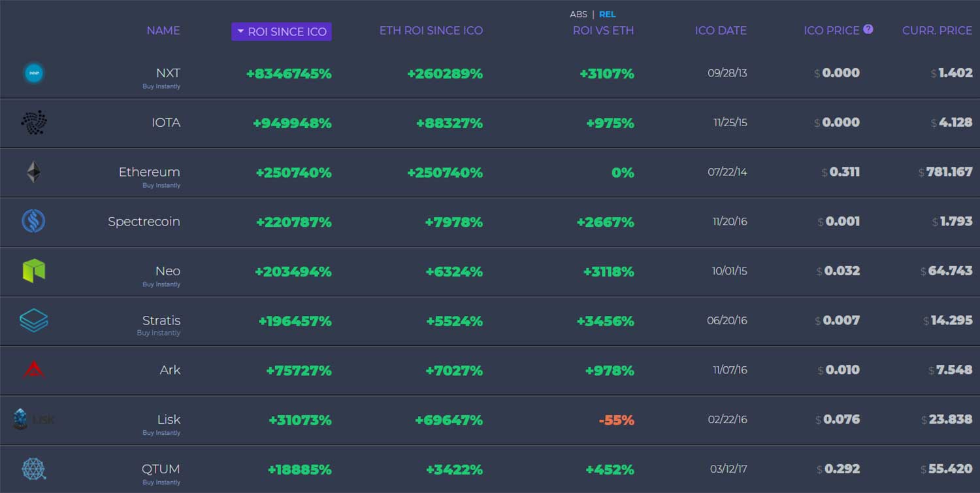Image resolution: width=980 pixels, height=493 pixels.
Task: Toggle the ROI Since ICO sort order
Action: click(x=282, y=31)
